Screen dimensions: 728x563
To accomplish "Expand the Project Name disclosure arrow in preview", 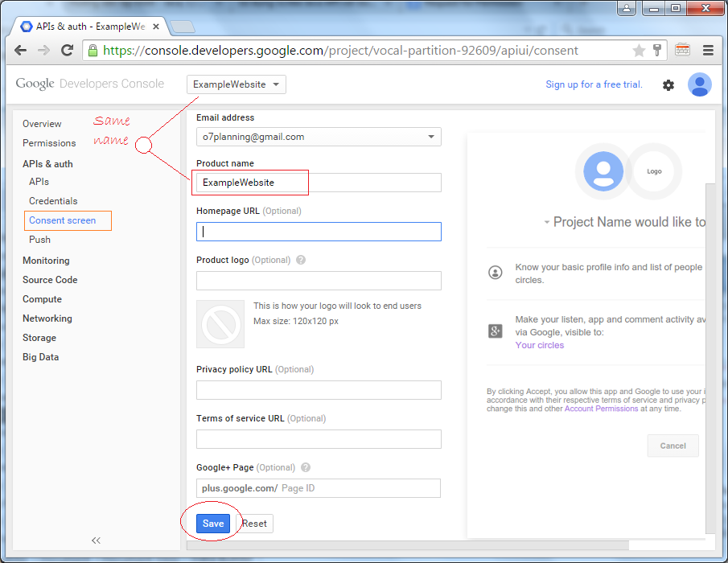I will 547,222.
